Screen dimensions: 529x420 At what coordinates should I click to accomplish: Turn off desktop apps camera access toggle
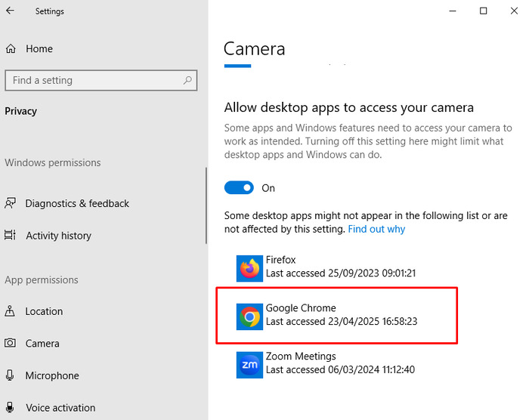point(239,187)
